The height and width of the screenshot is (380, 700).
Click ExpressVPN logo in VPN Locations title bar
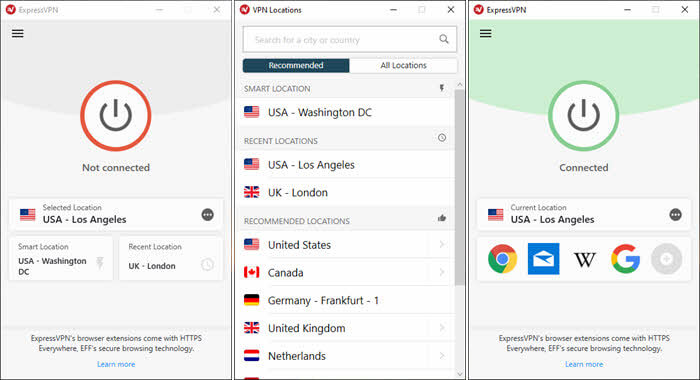[245, 9]
